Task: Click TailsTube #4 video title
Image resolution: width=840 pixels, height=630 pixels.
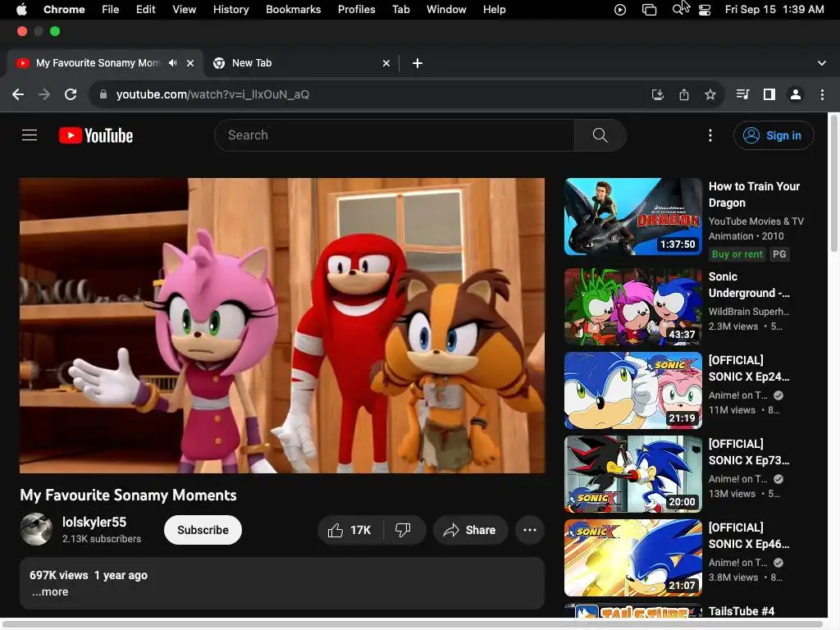Action: click(x=742, y=611)
